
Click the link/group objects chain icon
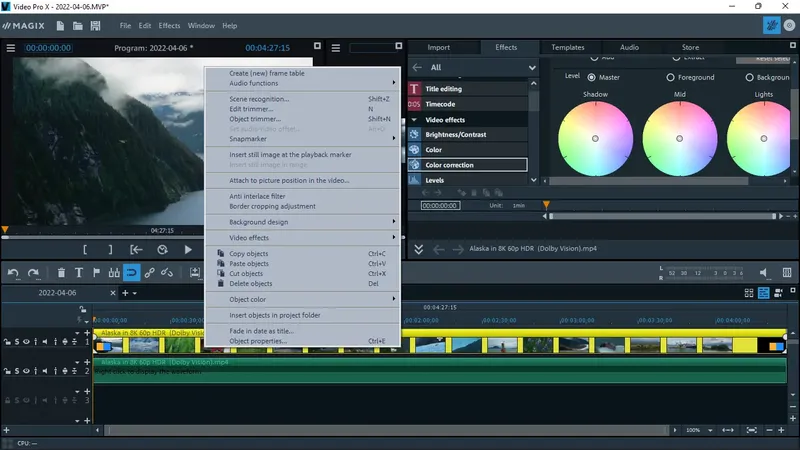149,273
